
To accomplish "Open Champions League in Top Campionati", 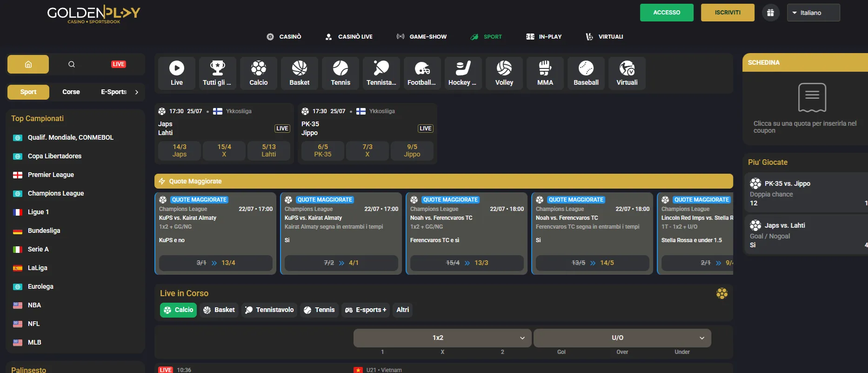I will [x=56, y=193].
